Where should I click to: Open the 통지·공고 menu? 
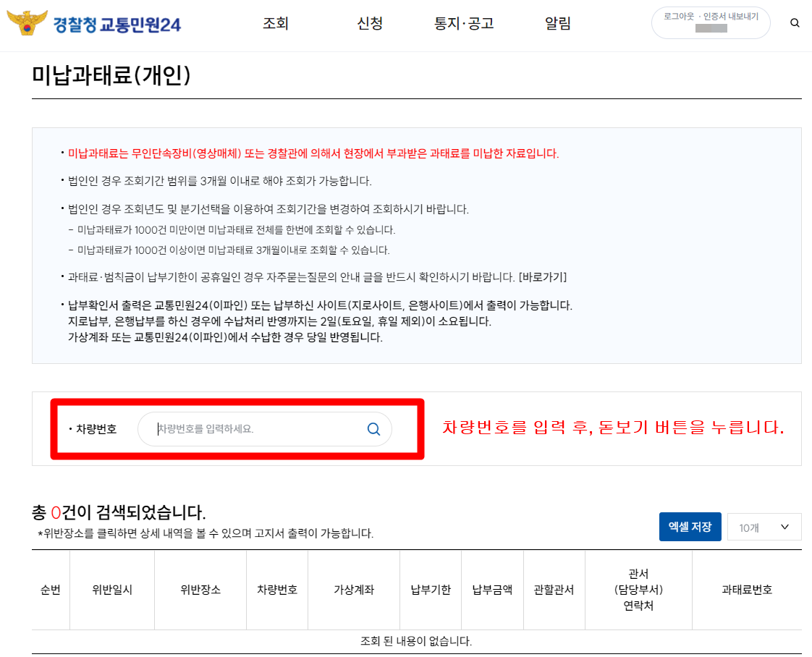[x=464, y=23]
